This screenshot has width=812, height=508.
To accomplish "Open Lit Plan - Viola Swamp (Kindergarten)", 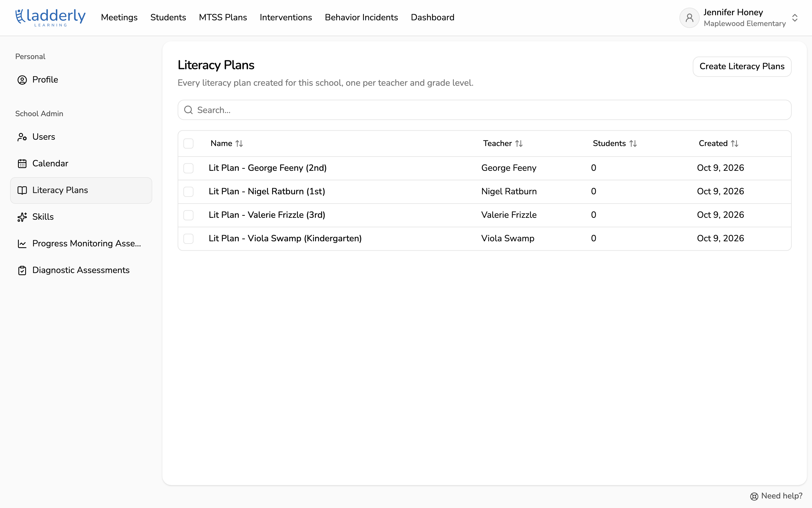I will click(285, 239).
